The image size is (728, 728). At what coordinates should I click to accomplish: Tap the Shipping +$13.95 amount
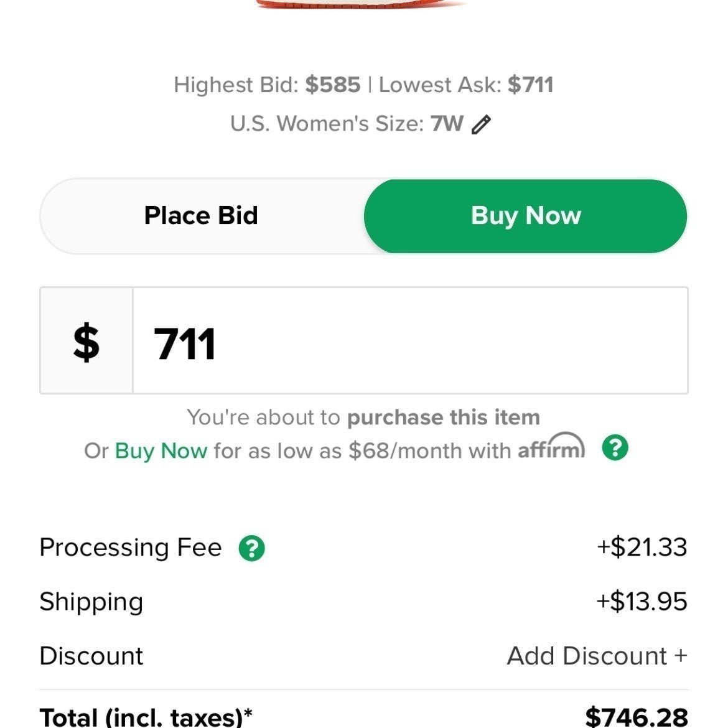[x=642, y=601]
